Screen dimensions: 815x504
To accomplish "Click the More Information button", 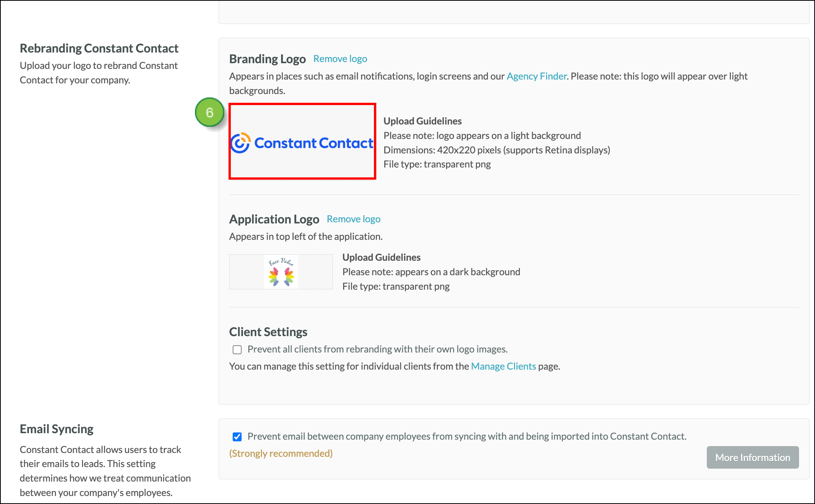I will [753, 457].
